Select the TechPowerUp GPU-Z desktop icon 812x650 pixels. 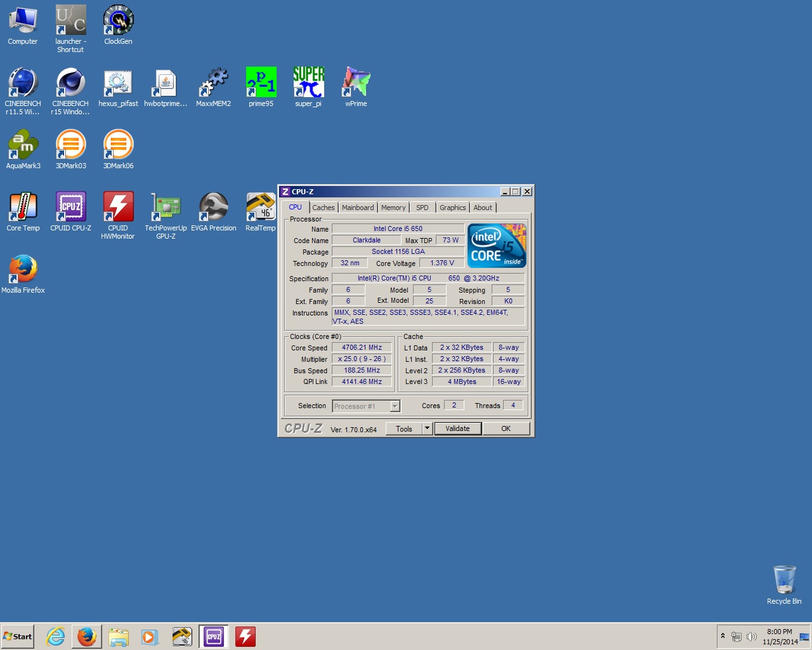[166, 216]
